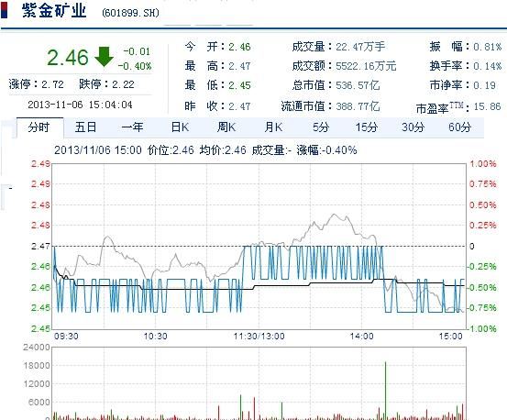Click the 涨停 2.72 value

click(x=52, y=84)
